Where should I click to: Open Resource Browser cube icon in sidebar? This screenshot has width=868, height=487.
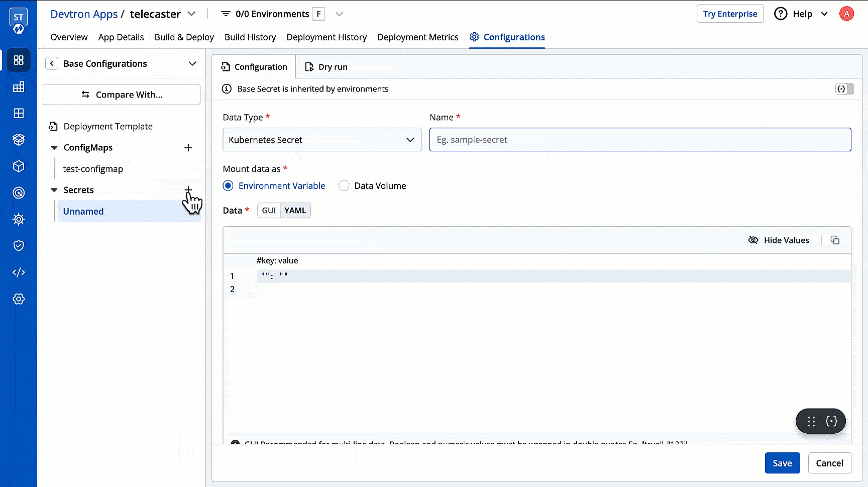pos(19,166)
